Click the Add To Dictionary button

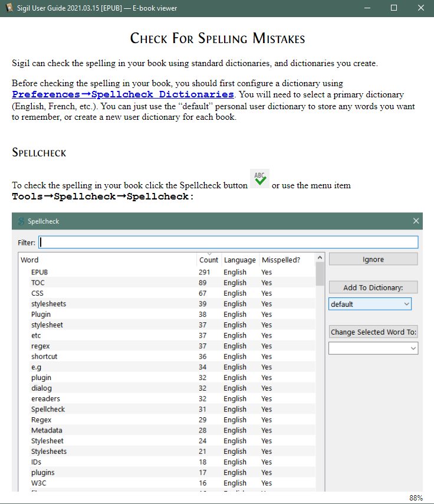pos(373,287)
